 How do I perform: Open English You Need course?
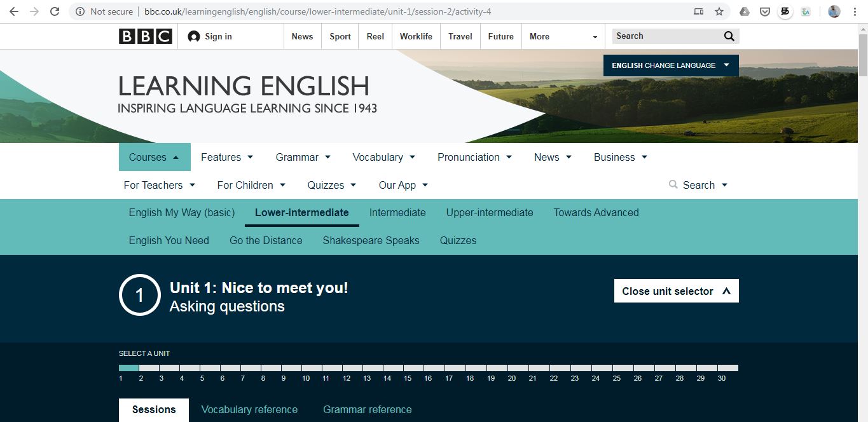(x=169, y=240)
